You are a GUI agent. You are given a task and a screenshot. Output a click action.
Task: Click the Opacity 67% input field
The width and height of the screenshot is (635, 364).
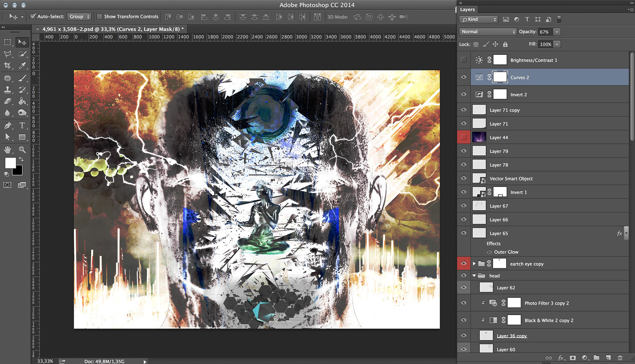[545, 32]
